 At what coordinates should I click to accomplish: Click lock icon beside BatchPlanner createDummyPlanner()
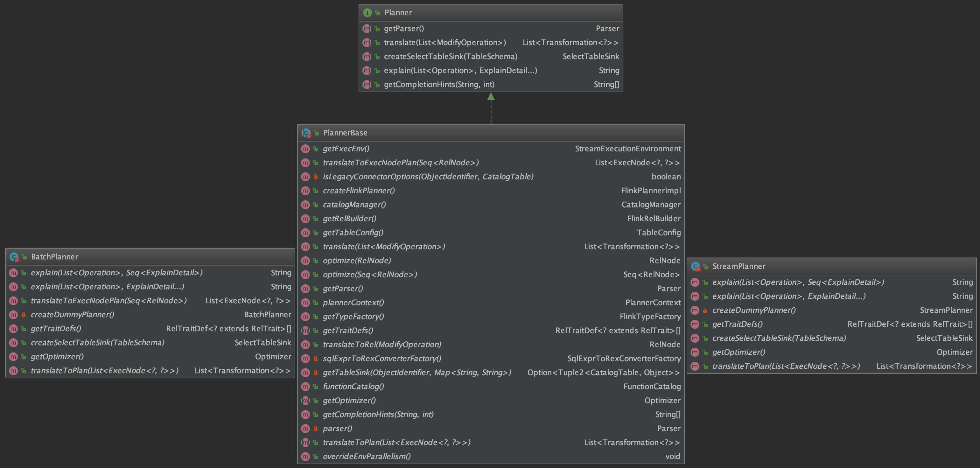pos(24,315)
